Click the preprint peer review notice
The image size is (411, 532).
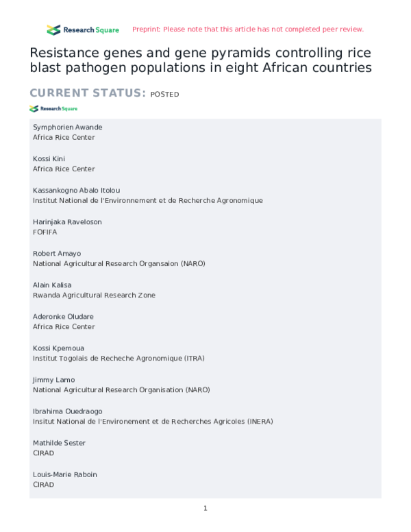[247, 29]
